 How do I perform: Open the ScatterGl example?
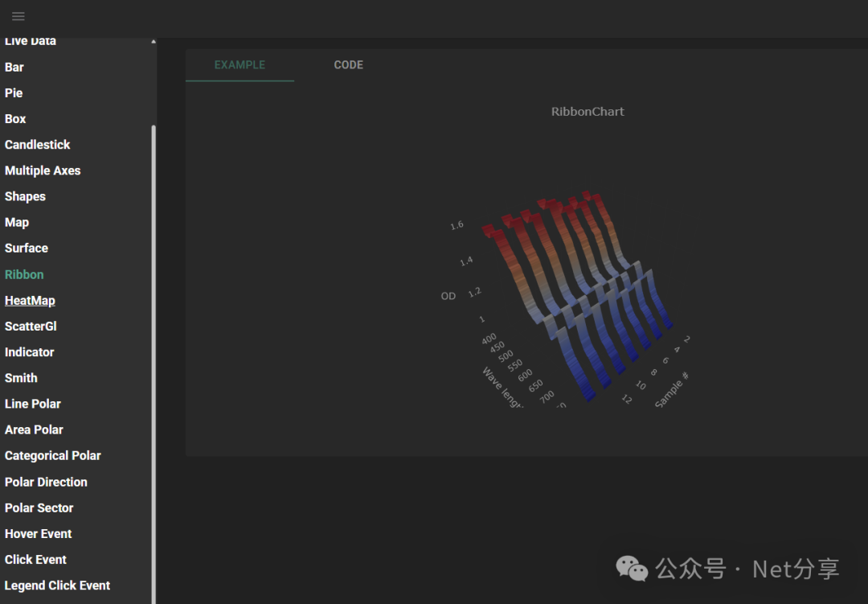pos(31,326)
